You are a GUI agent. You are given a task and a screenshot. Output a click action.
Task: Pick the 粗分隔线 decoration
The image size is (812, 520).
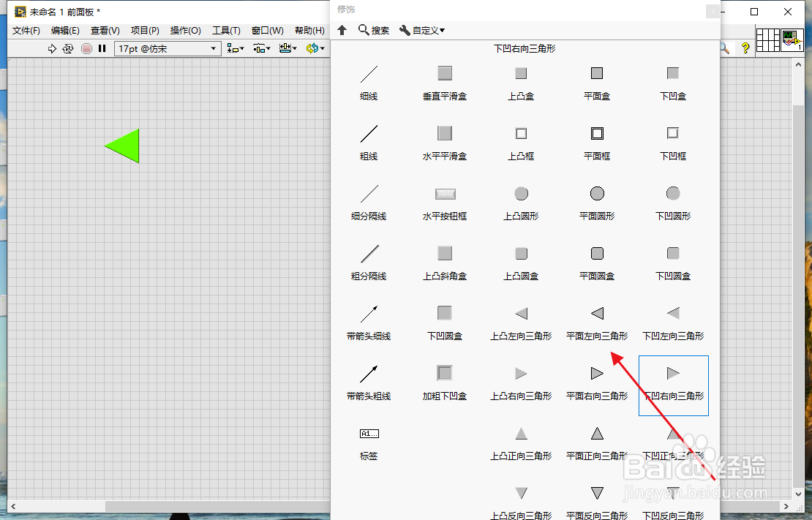tap(369, 262)
